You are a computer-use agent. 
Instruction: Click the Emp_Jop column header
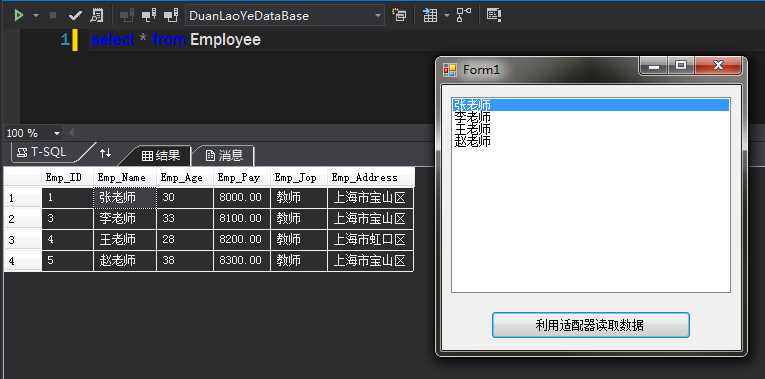299,178
